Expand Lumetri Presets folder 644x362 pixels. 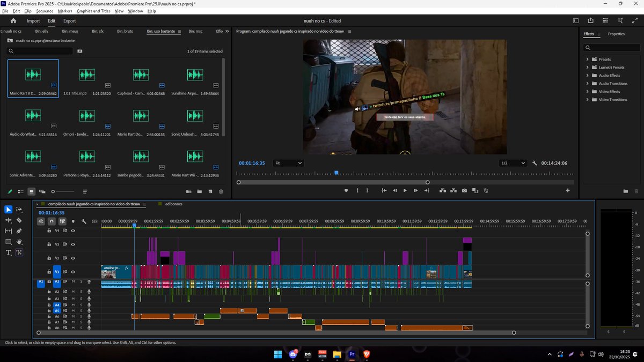click(588, 67)
